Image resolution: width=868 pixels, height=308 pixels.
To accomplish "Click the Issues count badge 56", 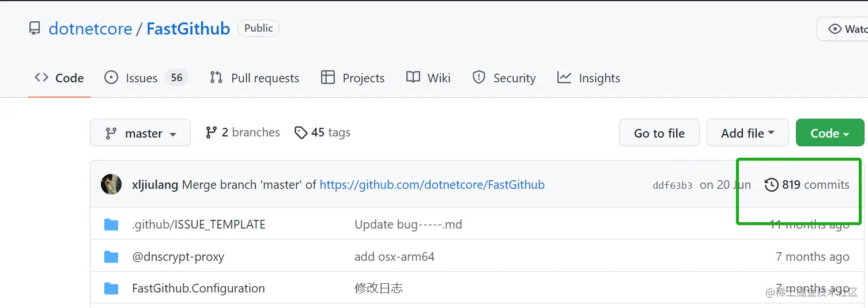I will click(176, 77).
